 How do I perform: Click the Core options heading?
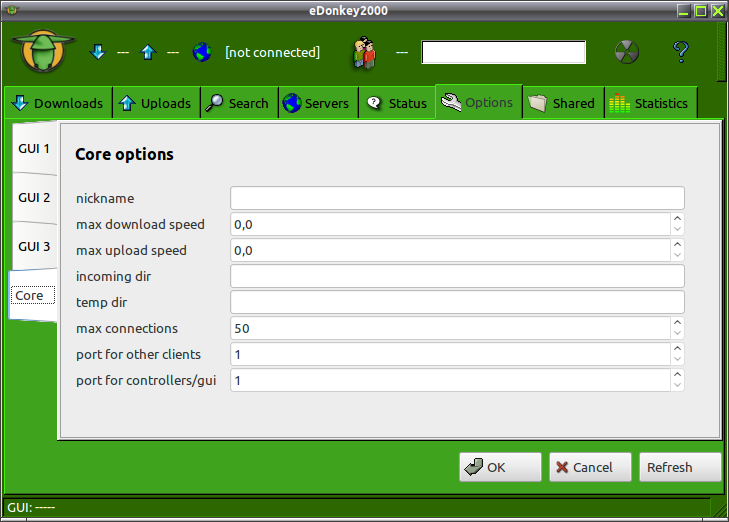(124, 154)
